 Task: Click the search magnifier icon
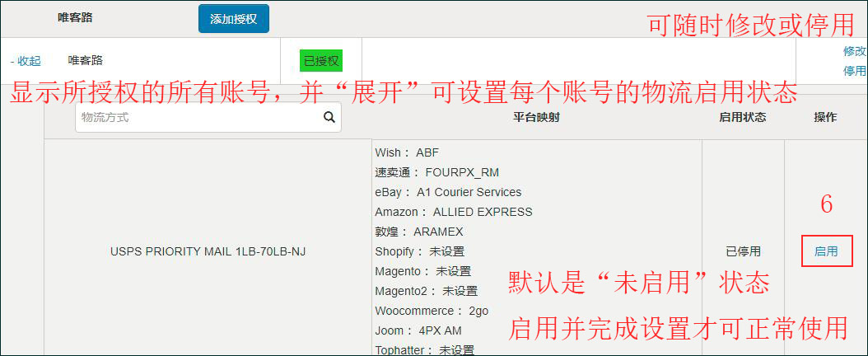coord(329,117)
